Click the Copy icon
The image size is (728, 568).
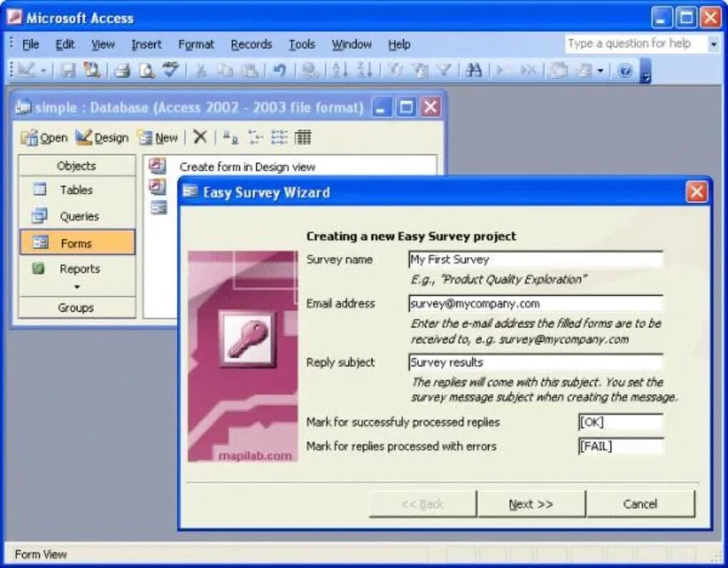click(225, 71)
